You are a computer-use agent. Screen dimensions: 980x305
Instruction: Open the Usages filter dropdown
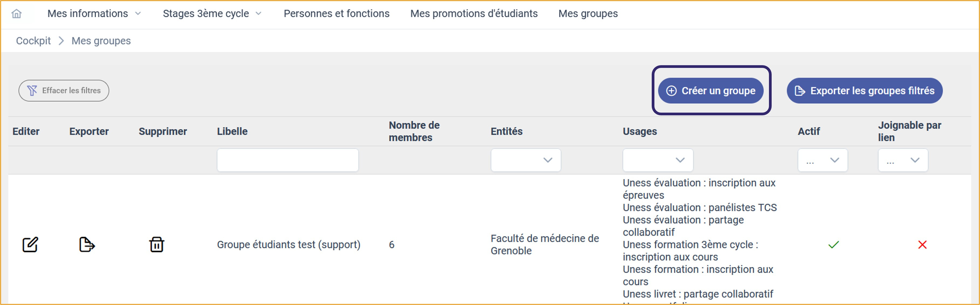[657, 160]
